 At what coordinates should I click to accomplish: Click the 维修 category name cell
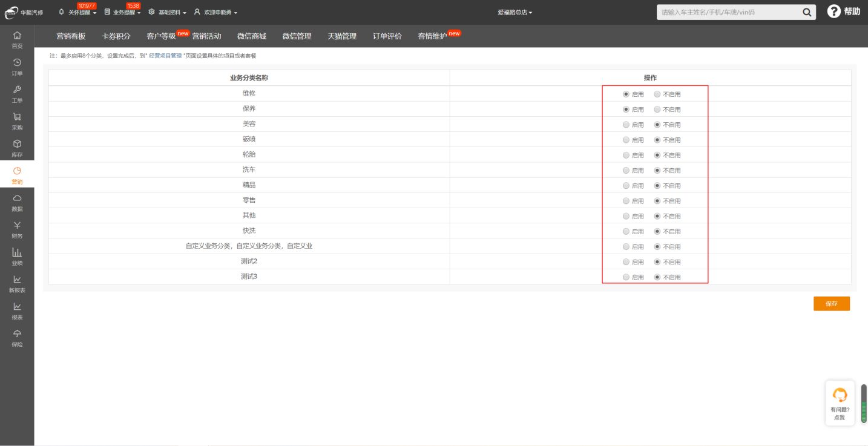(249, 94)
